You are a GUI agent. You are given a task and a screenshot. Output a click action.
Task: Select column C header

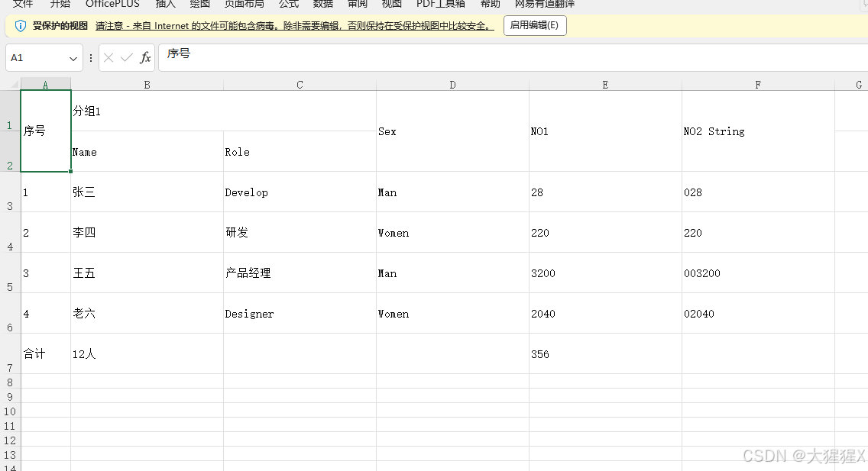tap(300, 85)
